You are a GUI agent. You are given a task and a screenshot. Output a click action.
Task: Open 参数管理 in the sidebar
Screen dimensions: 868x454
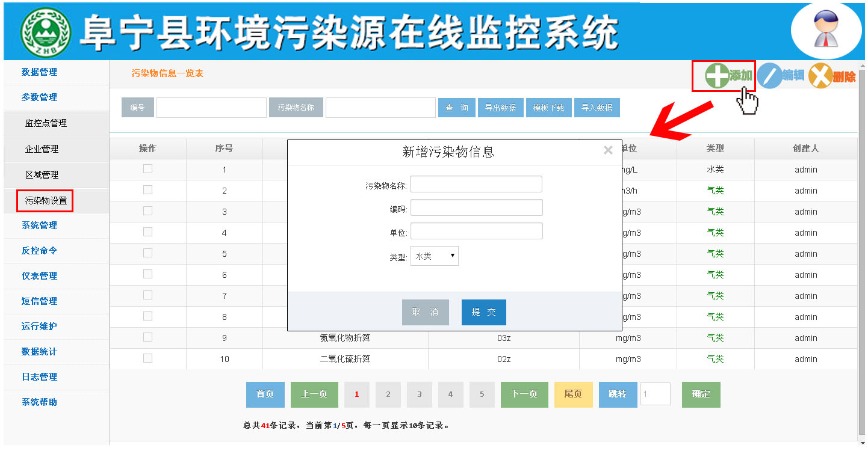tap(40, 97)
